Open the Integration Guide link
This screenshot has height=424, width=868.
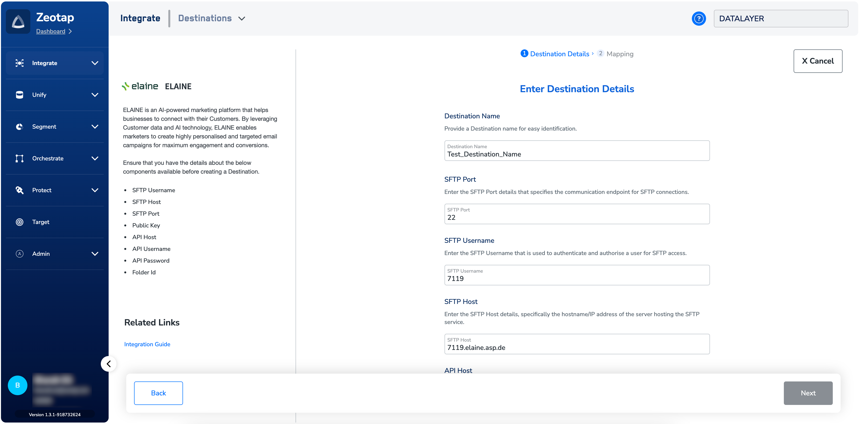(x=147, y=344)
